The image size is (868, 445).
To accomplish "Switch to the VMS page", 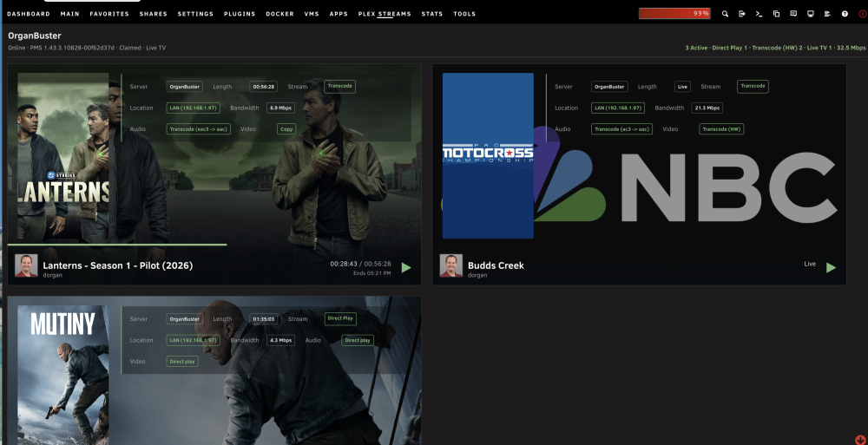I will click(312, 14).
